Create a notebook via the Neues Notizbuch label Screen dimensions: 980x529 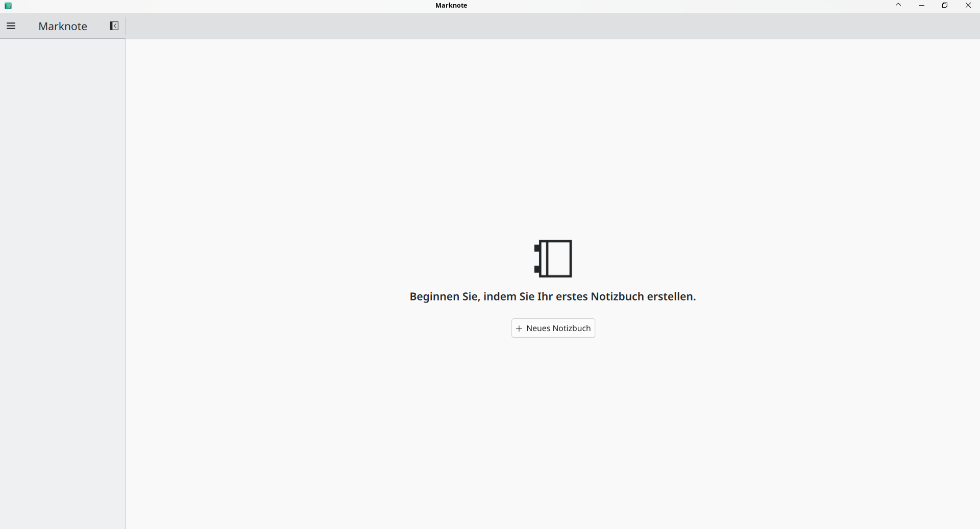click(x=558, y=329)
